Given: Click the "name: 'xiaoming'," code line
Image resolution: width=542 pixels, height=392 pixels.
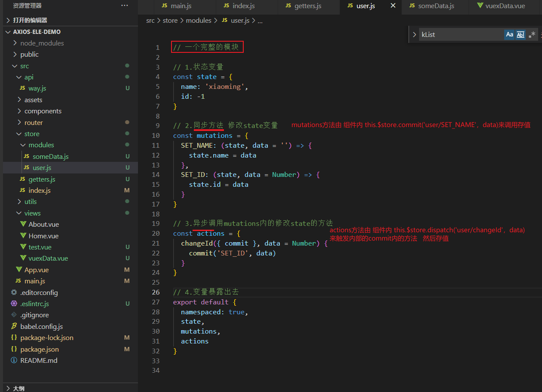Looking at the screenshot, I should point(214,86).
